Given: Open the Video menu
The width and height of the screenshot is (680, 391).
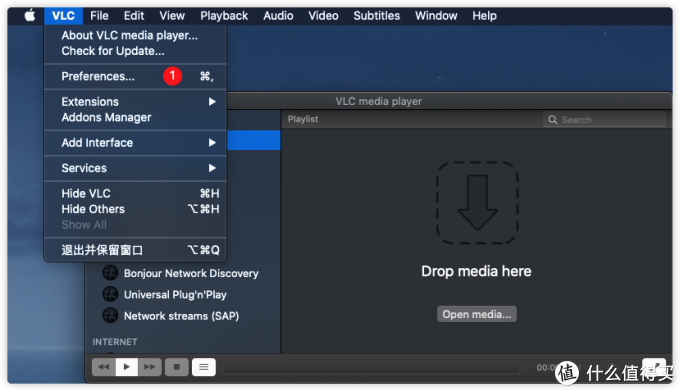Looking at the screenshot, I should (323, 16).
